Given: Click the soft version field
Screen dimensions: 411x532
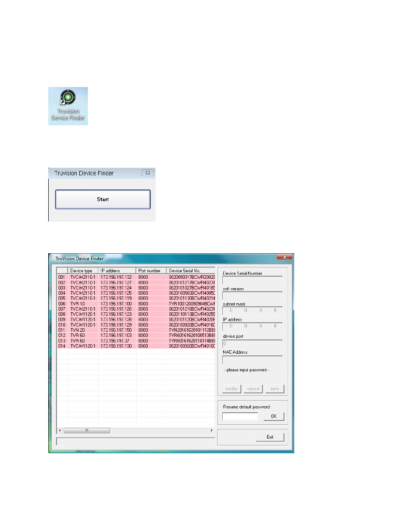Looking at the screenshot, I should click(x=252, y=296).
